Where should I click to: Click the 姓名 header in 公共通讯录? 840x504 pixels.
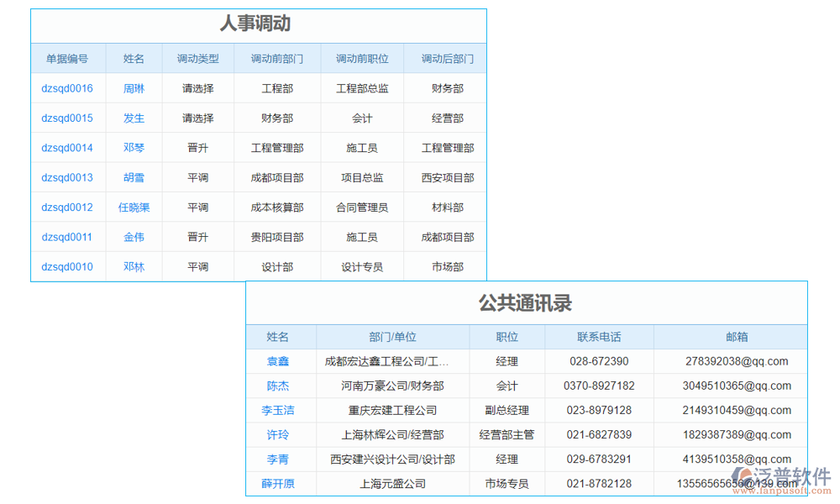pos(280,336)
